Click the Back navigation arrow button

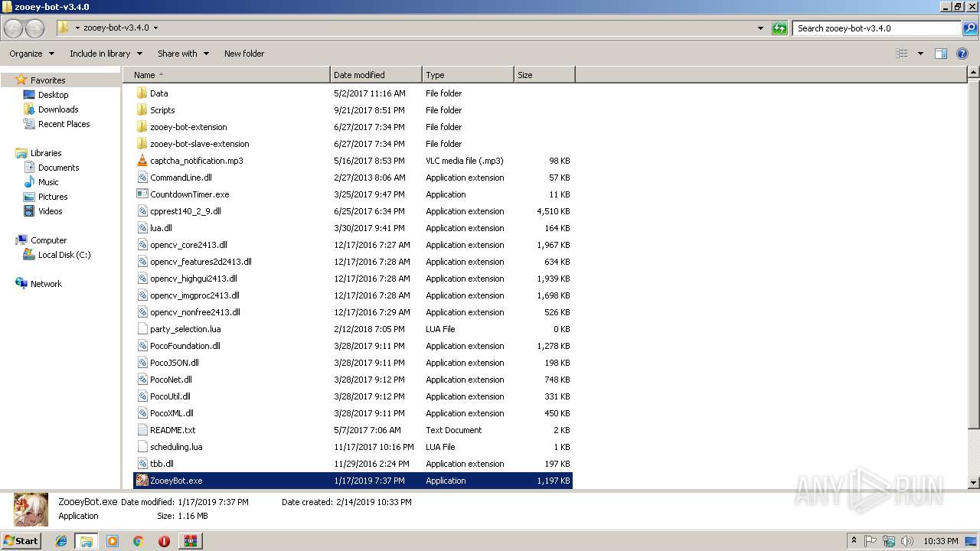pos(14,28)
